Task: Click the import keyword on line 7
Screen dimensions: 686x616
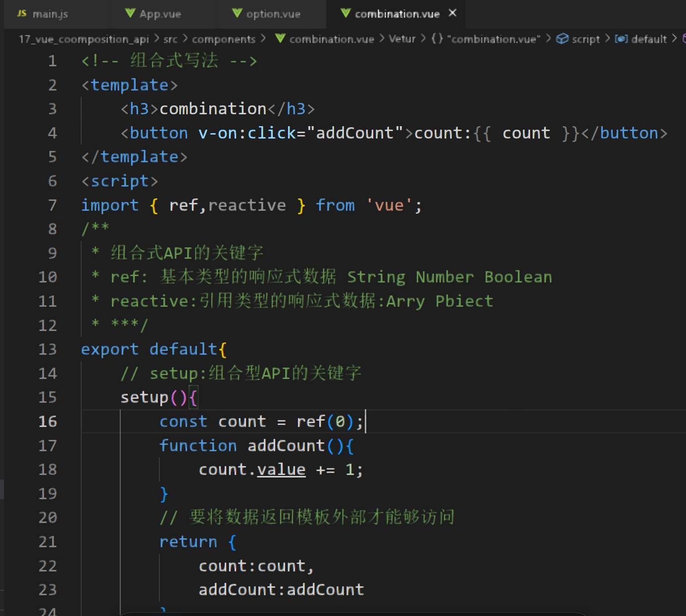Action: [x=110, y=205]
